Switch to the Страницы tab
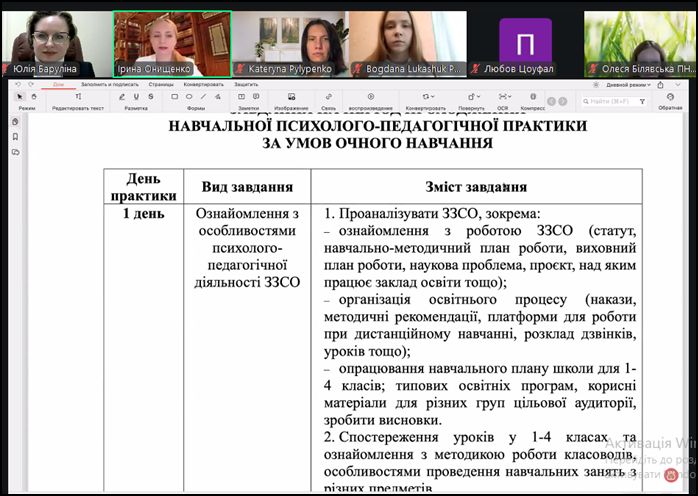 161,84
